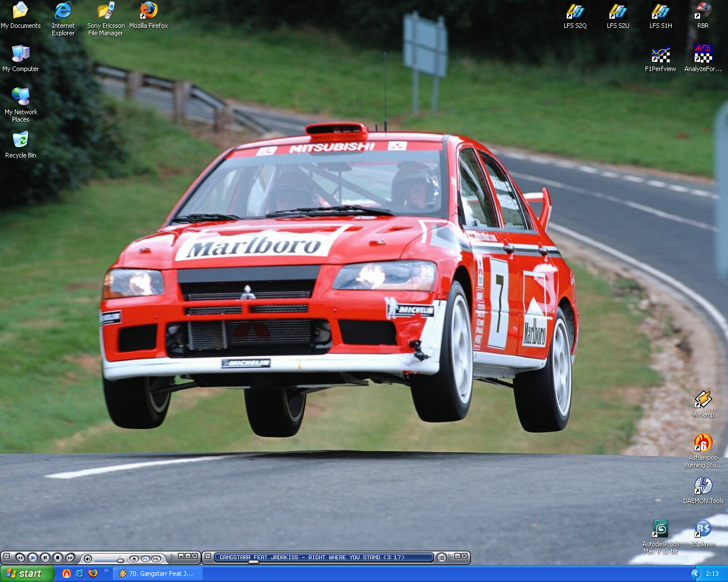The image size is (728, 582).
Task: Select the LFS S1H shortcut
Action: click(660, 15)
